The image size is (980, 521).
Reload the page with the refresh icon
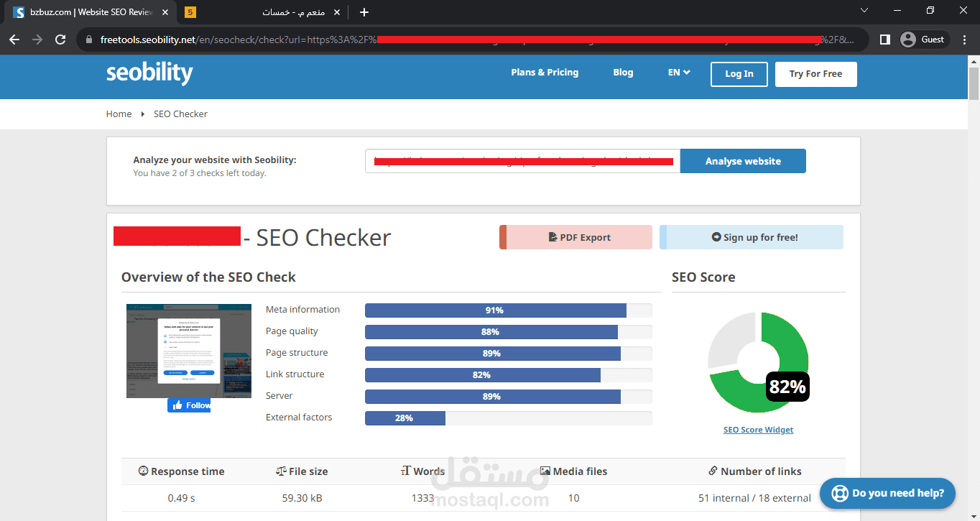60,40
